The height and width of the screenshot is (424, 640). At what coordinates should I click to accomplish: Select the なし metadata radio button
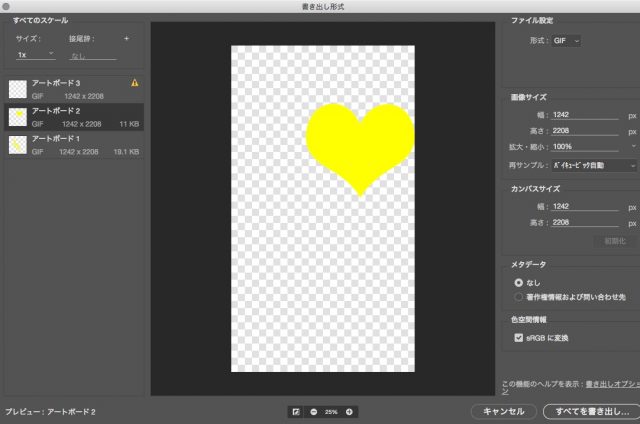tap(518, 283)
